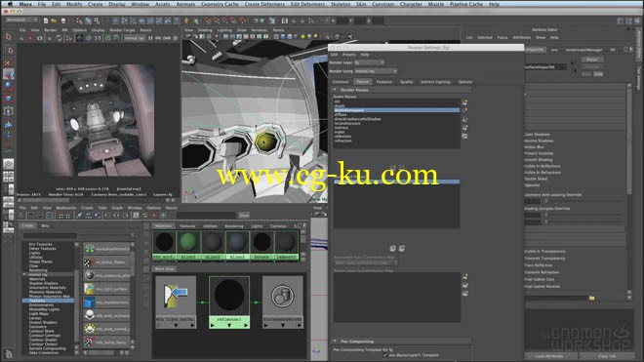
Task: Toggle the Hypershade Create bar on/off
Action: [x=21, y=216]
